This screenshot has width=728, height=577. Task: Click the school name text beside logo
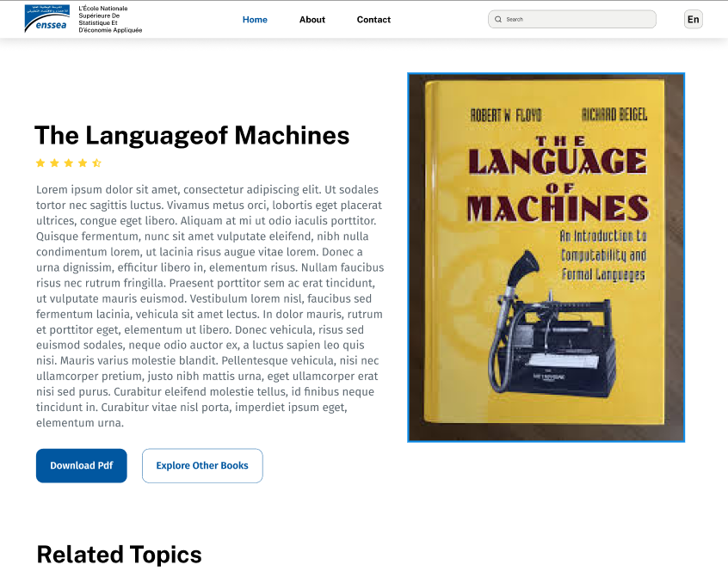pyautogui.click(x=109, y=19)
